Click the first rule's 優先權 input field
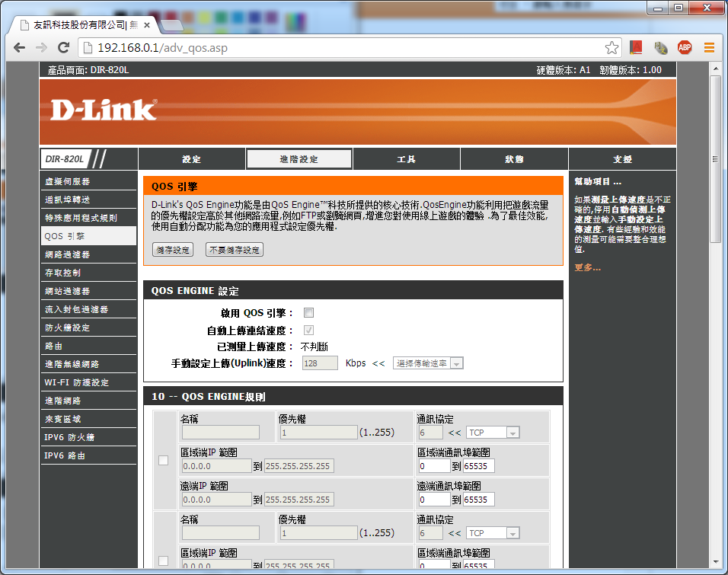The width and height of the screenshot is (728, 575). pos(318,433)
